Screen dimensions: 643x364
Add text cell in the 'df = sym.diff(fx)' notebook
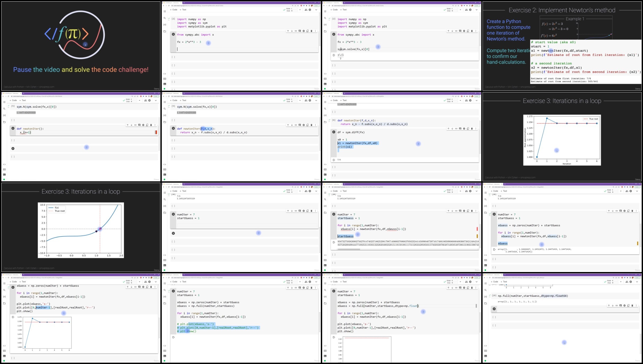pos(343,100)
